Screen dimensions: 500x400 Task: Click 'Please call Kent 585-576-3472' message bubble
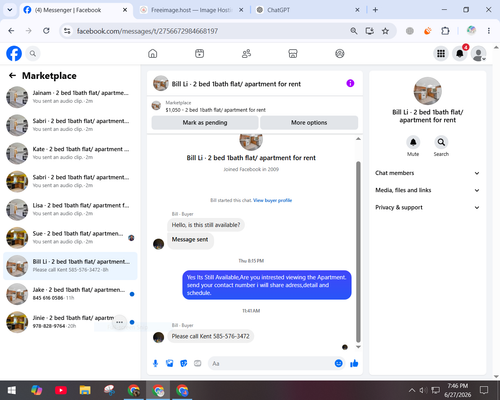coord(210,336)
